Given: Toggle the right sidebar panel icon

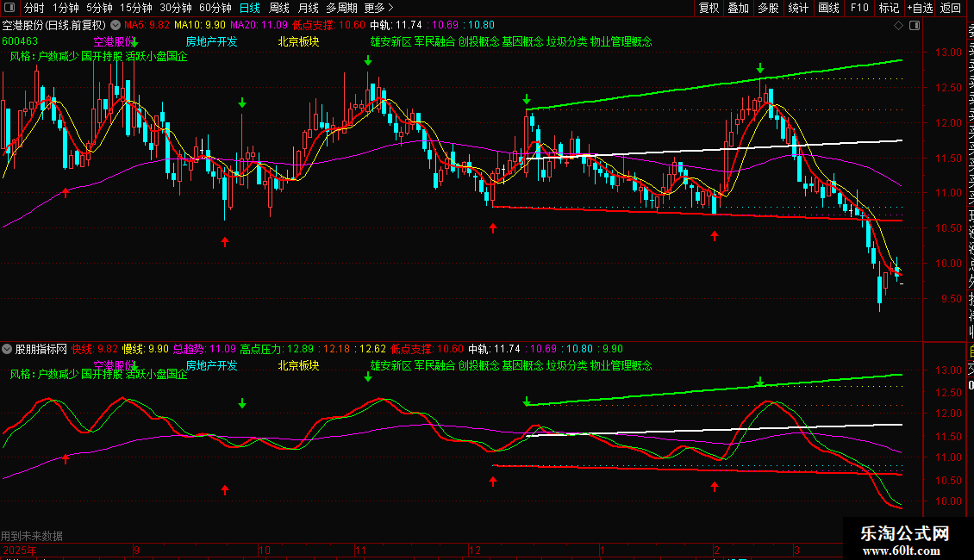Looking at the screenshot, I should tap(915, 26).
